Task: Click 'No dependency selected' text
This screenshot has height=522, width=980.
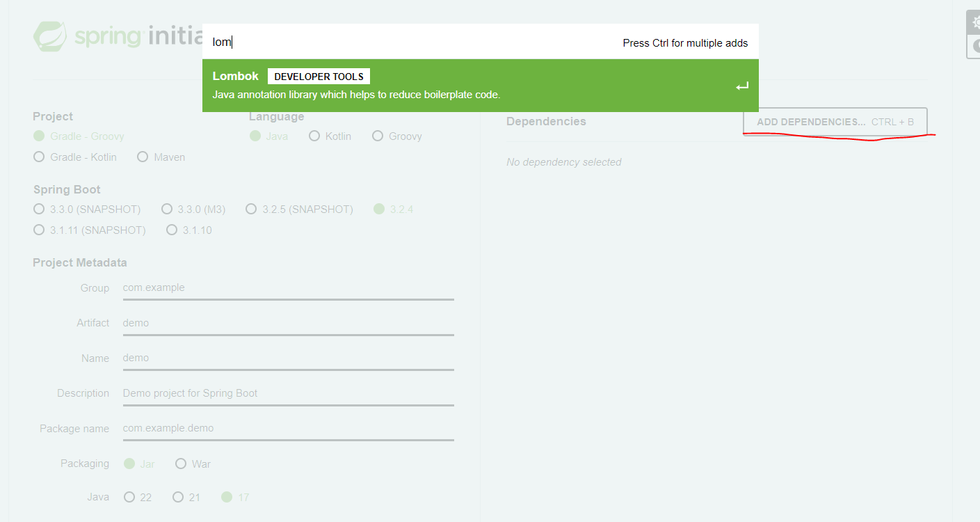Action: tap(564, 162)
